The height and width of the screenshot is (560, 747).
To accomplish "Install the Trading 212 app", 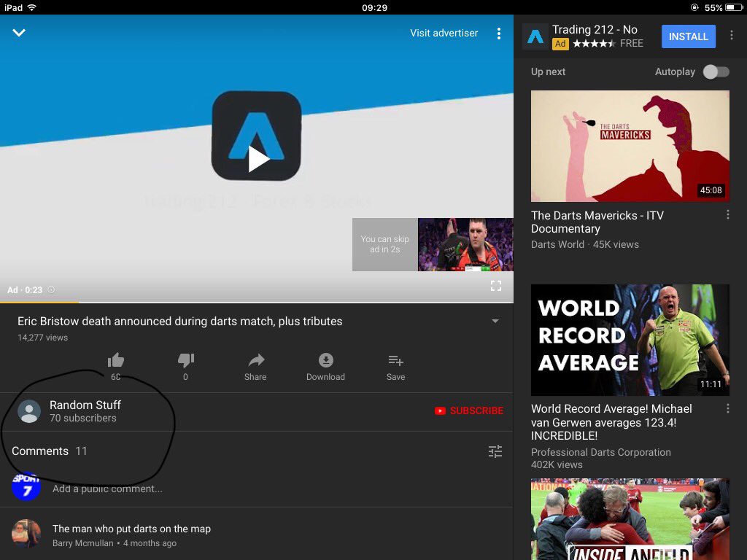I will tap(689, 36).
